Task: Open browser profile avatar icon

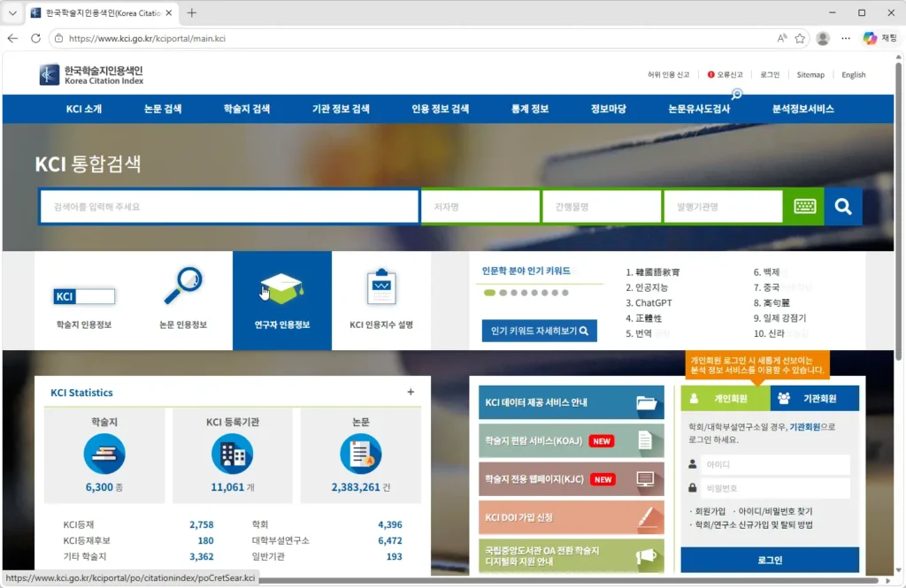Action: pos(823,38)
